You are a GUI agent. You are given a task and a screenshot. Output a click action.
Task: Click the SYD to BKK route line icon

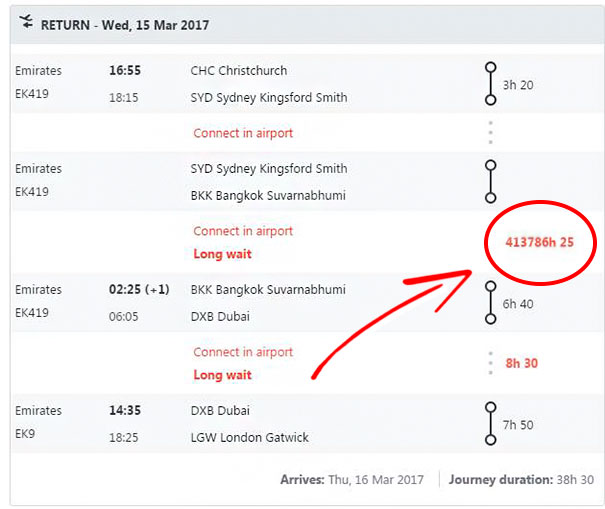pos(490,182)
